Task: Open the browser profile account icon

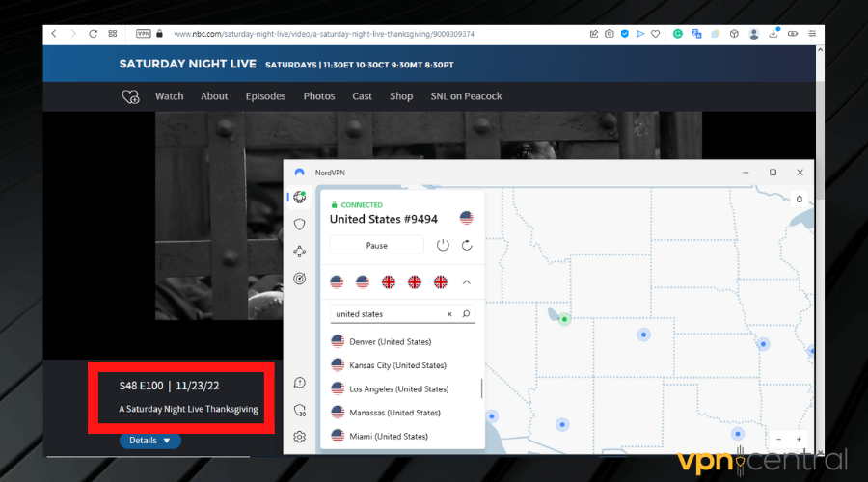Action: coord(753,34)
